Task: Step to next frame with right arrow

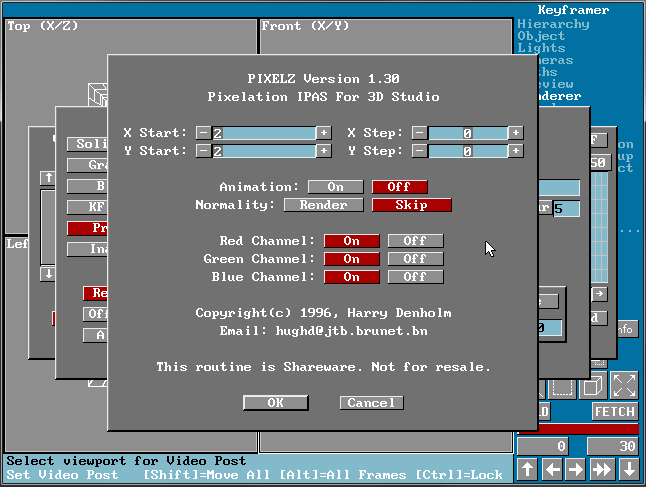Action: (576, 469)
